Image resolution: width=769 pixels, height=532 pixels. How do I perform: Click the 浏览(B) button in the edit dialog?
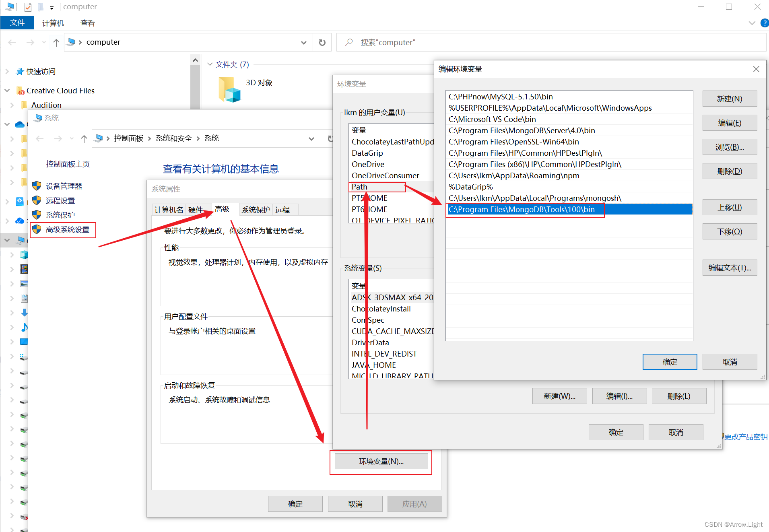pos(729,146)
